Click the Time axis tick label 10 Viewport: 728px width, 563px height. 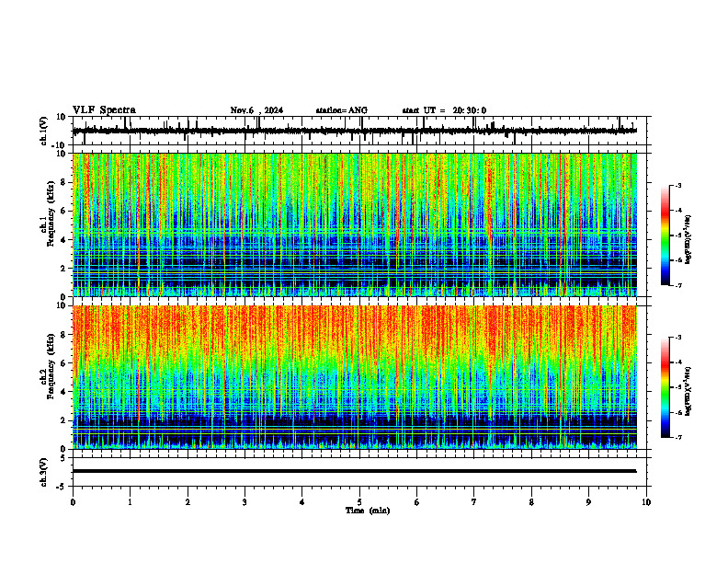coord(646,502)
